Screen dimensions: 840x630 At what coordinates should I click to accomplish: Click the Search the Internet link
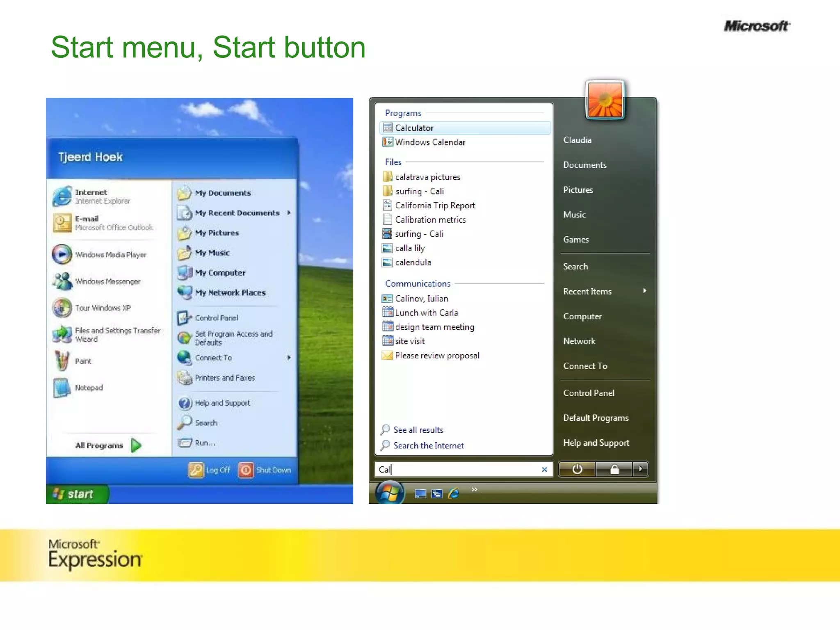[429, 445]
